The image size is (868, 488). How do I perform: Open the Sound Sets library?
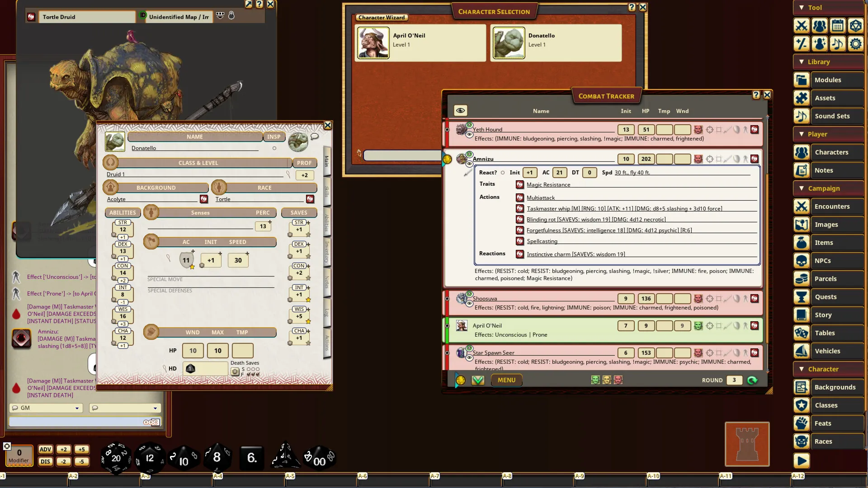(831, 116)
